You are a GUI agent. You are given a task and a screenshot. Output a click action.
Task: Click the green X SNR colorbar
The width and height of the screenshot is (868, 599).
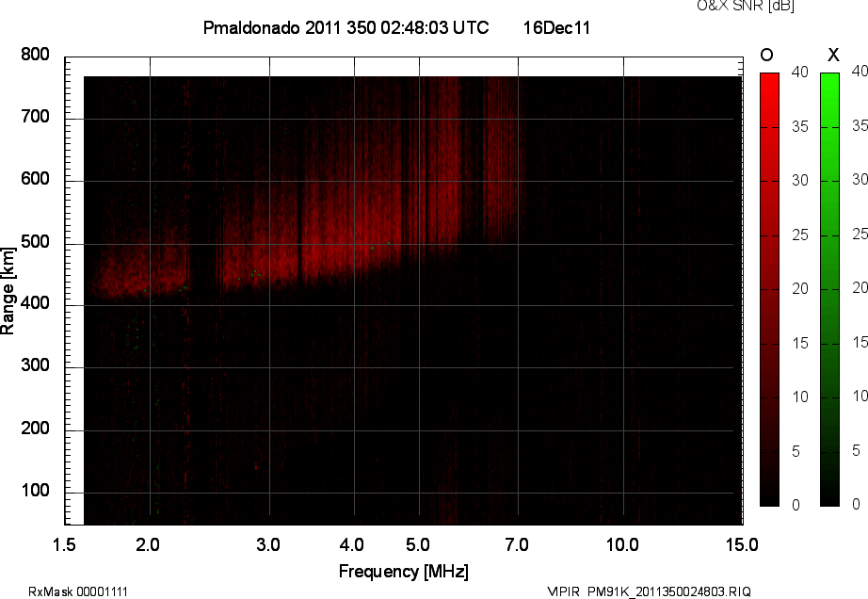pyautogui.click(x=829, y=289)
